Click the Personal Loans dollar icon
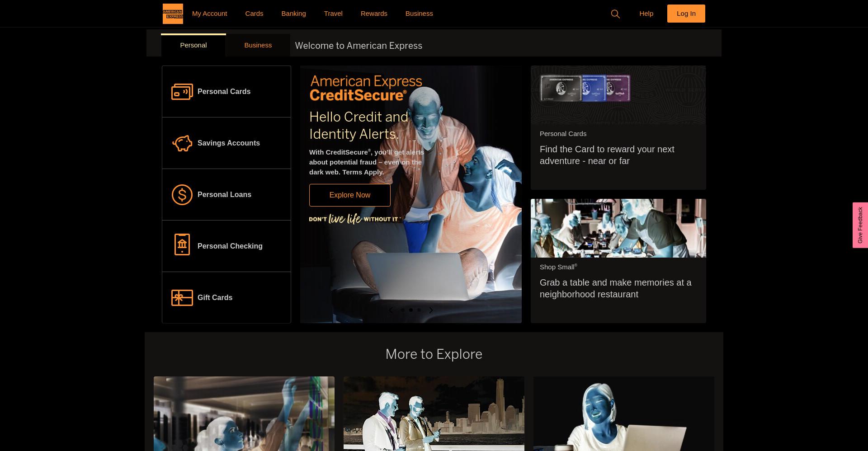Screen dimensions: 868x451 point(182,195)
